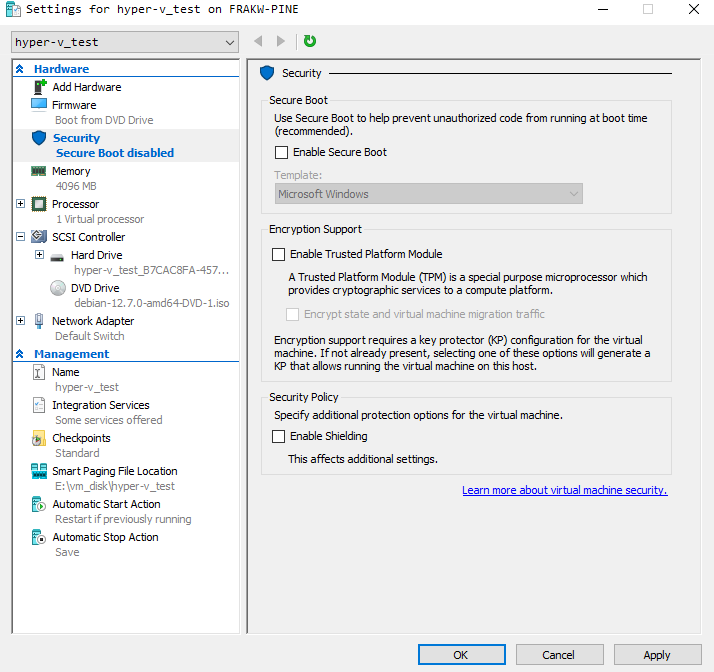Click the OK button
Screen dimensions: 714x672
pyautogui.click(x=462, y=655)
